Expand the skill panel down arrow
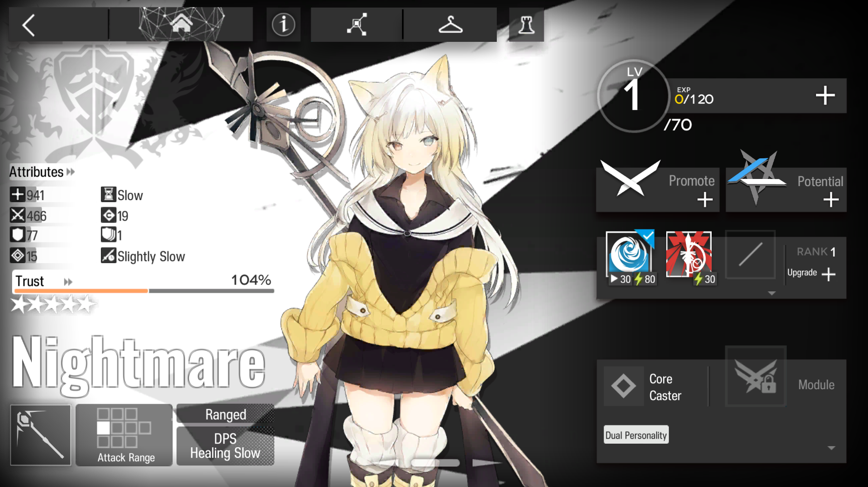Screen dimensions: 868x487 (x=772, y=293)
